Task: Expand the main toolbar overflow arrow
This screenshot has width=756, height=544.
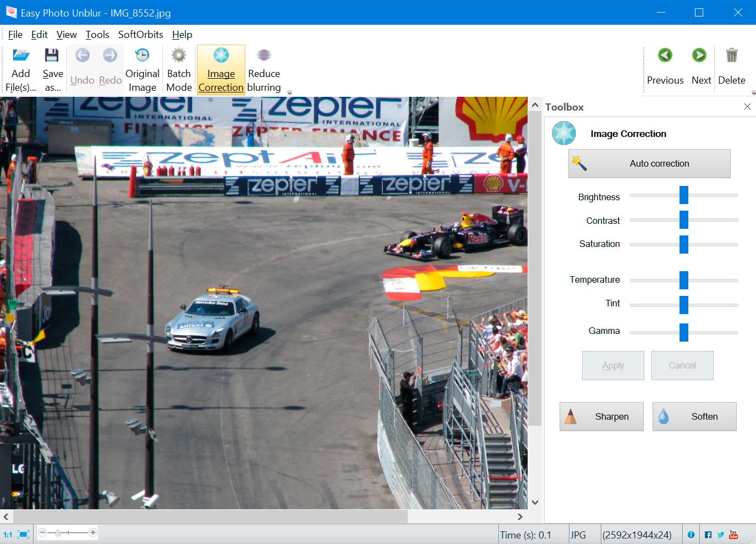Action: (289, 92)
